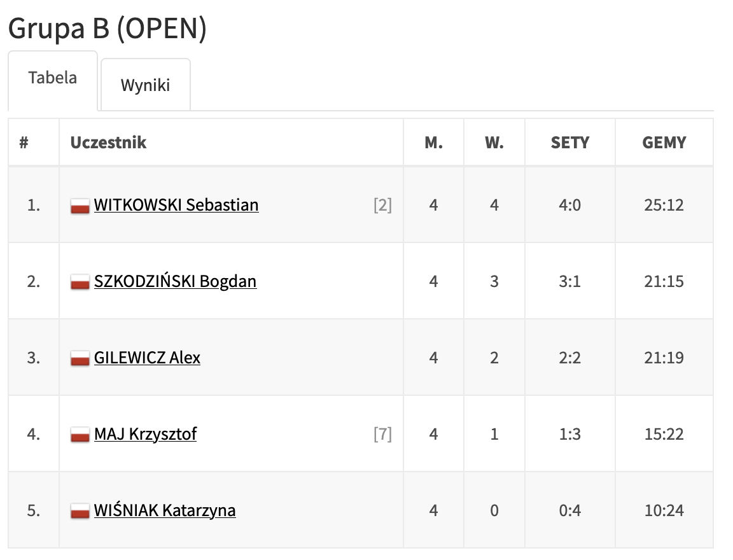This screenshot has width=733, height=560.
Task: Click Polish flag beside WIŚNIAK Katarzyna
Action: (x=80, y=512)
